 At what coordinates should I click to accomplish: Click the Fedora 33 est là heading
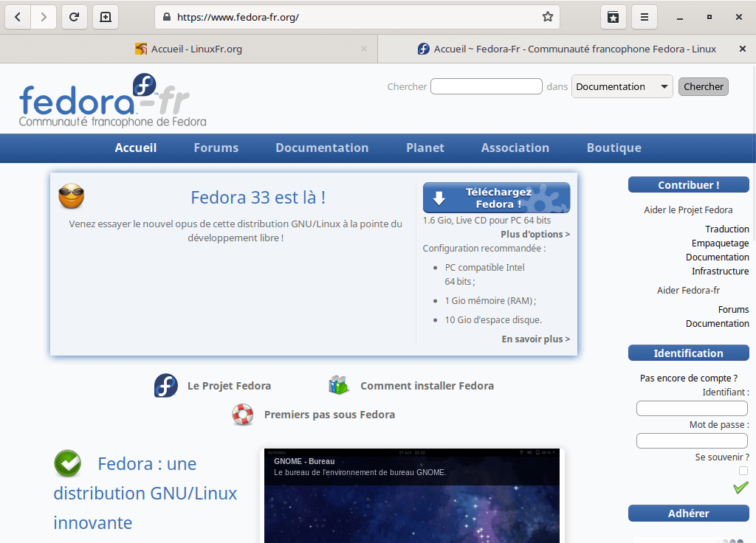[258, 198]
